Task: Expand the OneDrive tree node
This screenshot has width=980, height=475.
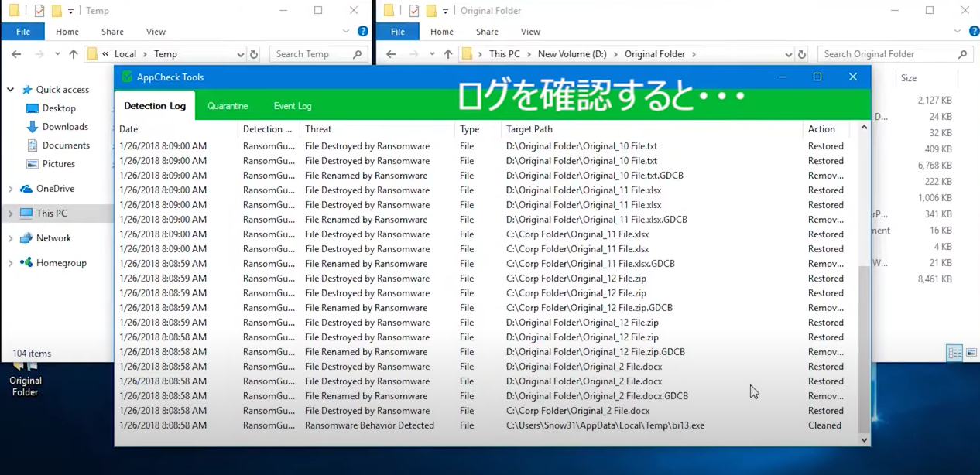Action: tap(11, 188)
